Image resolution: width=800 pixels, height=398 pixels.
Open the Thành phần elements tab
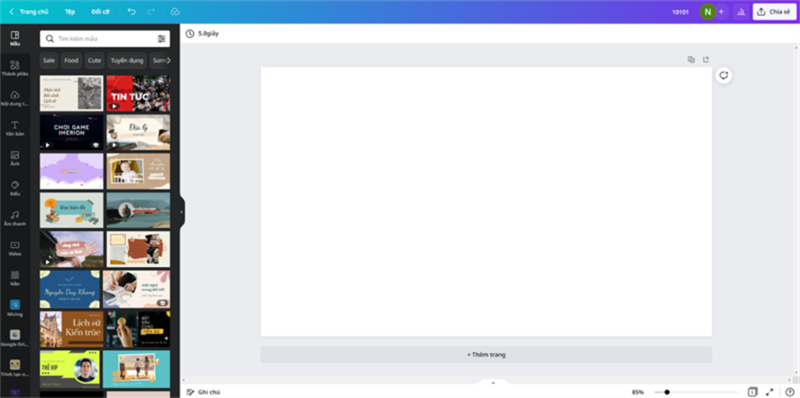coord(15,68)
